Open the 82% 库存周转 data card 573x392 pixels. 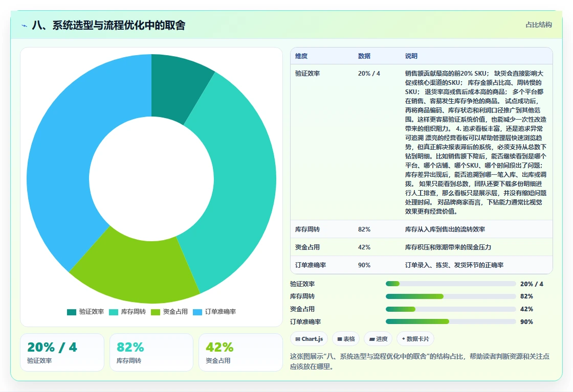[151, 352]
